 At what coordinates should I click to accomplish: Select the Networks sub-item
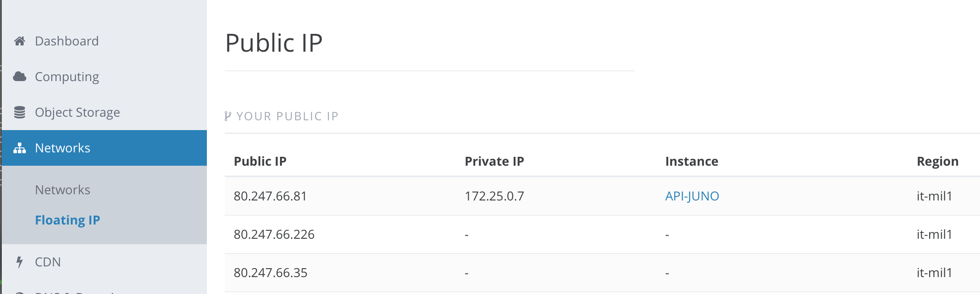coord(62,190)
